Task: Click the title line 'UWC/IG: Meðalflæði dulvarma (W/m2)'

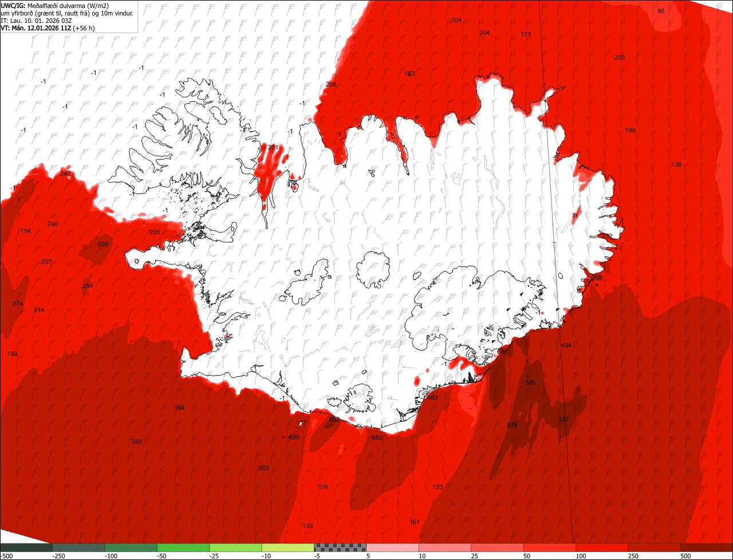Action: point(55,5)
